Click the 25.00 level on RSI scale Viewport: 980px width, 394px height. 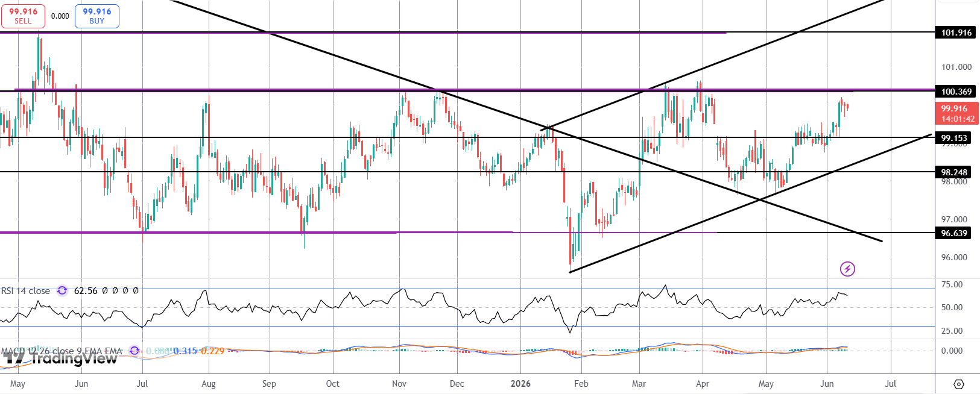(952, 331)
